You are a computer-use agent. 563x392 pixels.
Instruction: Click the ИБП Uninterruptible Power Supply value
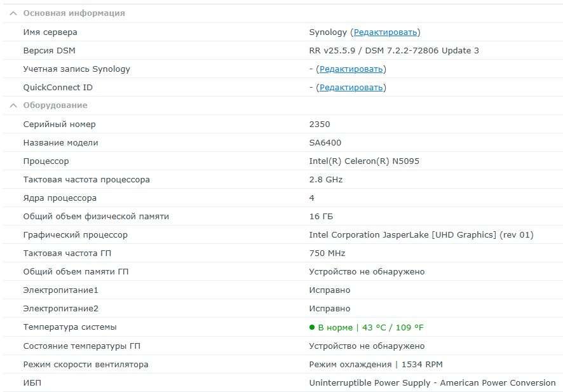pos(432,382)
